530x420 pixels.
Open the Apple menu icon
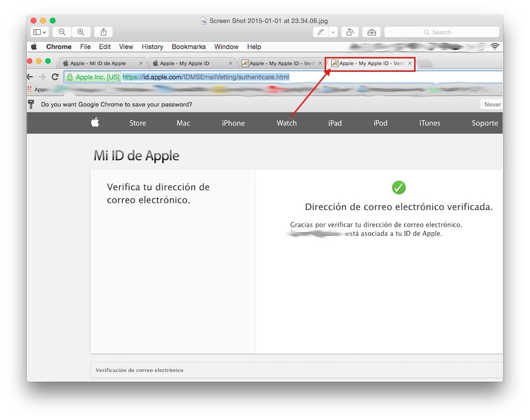pos(34,46)
